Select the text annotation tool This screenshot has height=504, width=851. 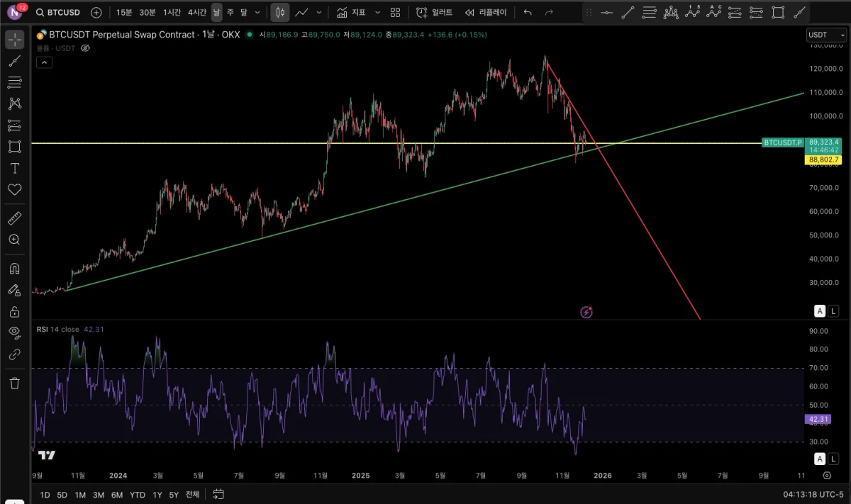[x=14, y=168]
